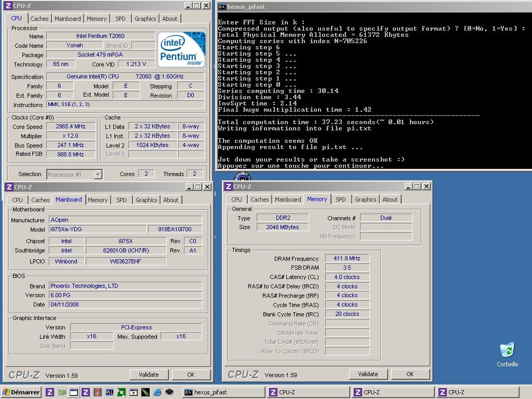Image resolution: width=532 pixels, height=399 pixels.
Task: Click the memory Size value 2048 MBytes
Action: [x=283, y=227]
